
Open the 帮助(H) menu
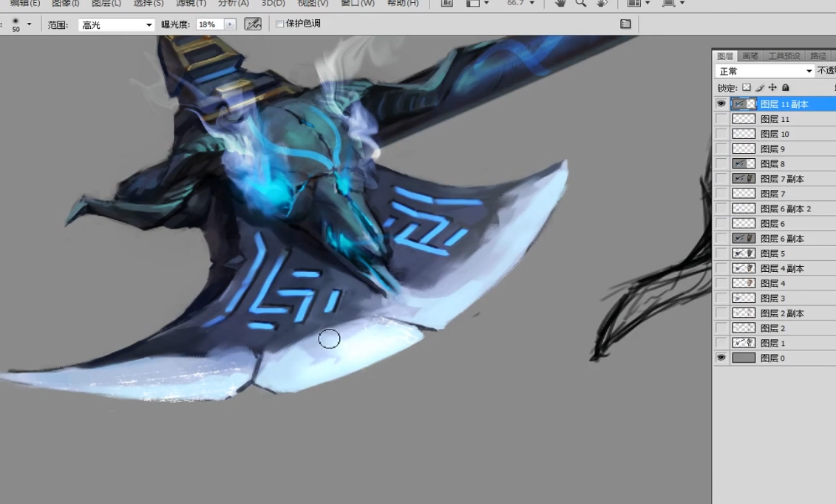[403, 3]
